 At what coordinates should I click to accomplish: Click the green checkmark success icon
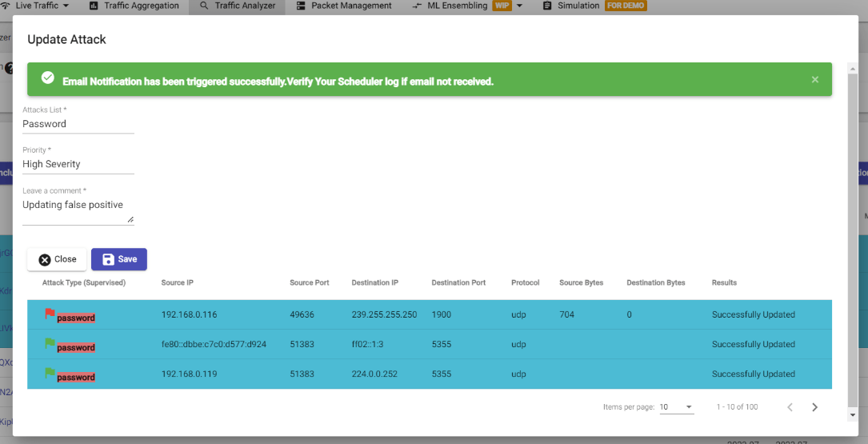coord(48,78)
